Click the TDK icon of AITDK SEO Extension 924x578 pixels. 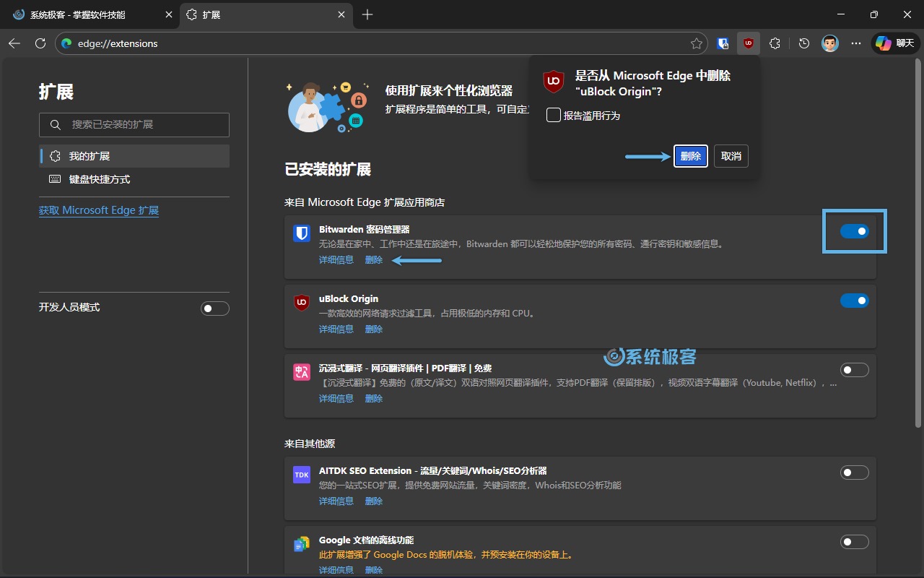point(301,475)
